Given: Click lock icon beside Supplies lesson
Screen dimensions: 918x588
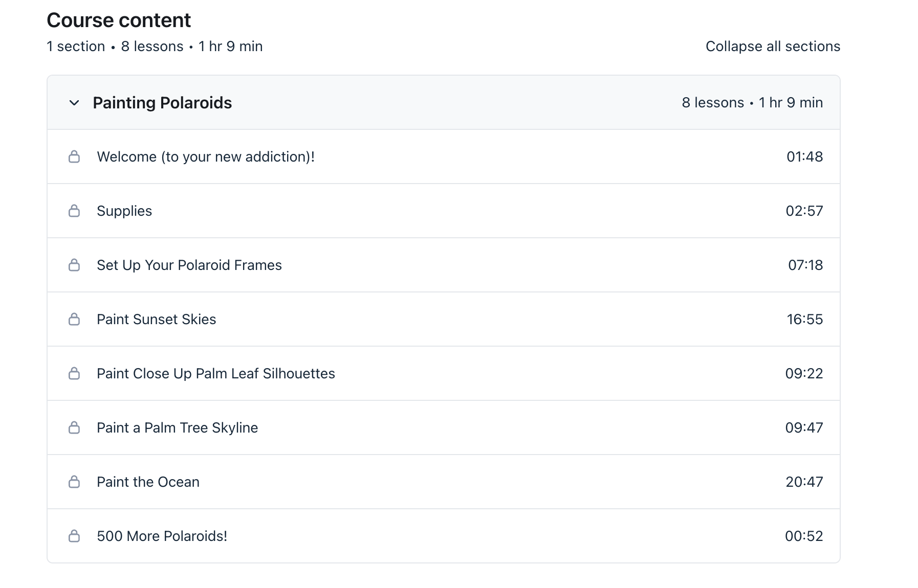Looking at the screenshot, I should [x=74, y=211].
